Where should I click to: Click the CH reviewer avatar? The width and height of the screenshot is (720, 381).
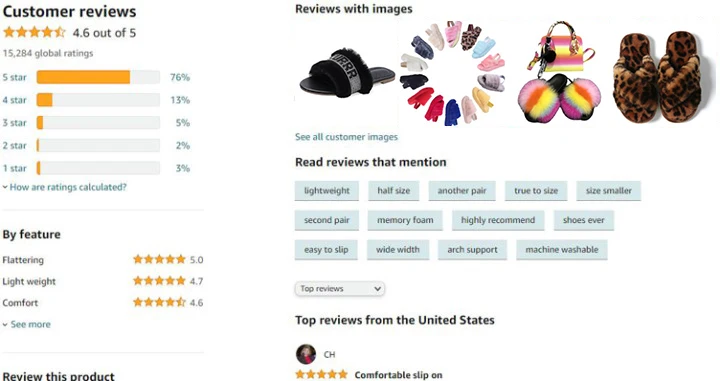[x=306, y=354]
